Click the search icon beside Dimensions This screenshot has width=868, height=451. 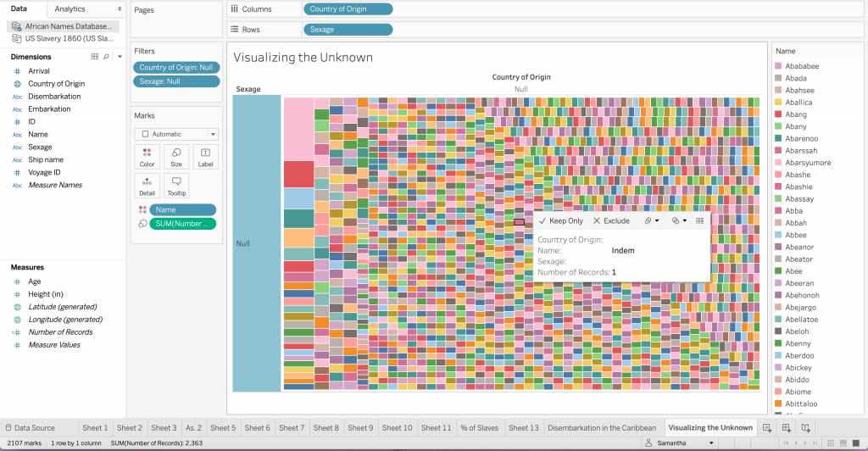point(106,57)
